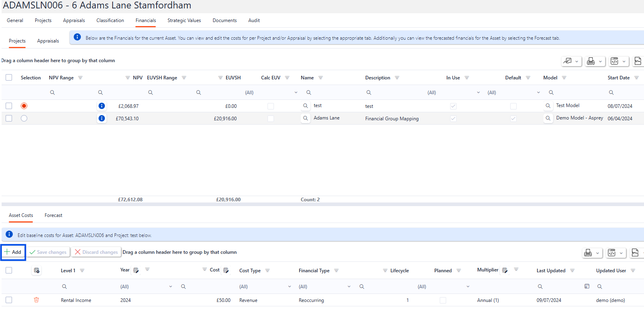Screen dimensions: 644x330
Task: Click the clear-selection grid icon near Level 1
Action: tap(36, 271)
